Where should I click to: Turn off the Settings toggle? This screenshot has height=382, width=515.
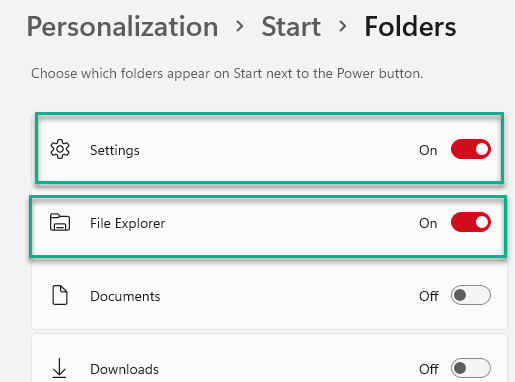point(471,149)
